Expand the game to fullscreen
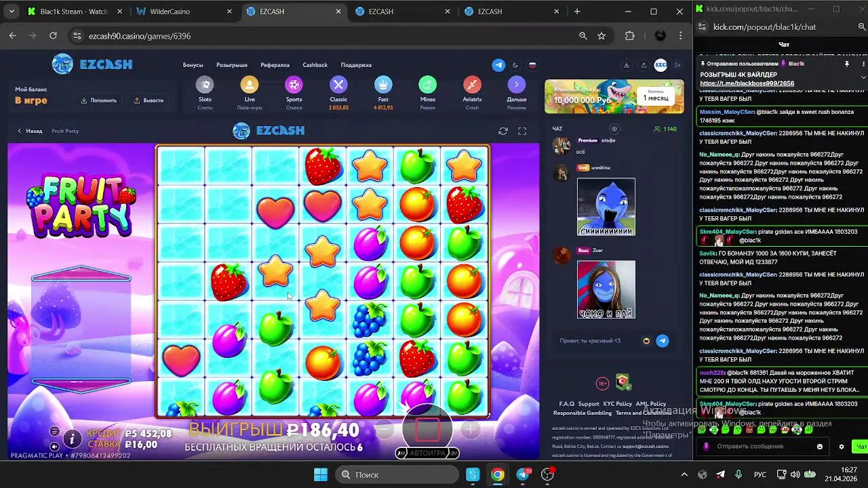This screenshot has height=488, width=868. 522,131
